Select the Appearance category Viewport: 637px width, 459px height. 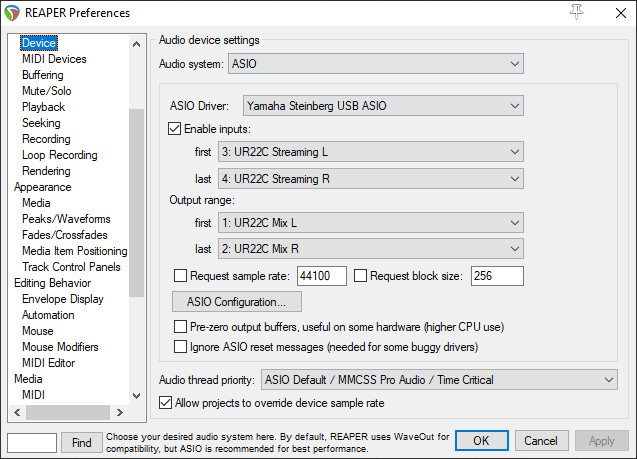(x=43, y=187)
